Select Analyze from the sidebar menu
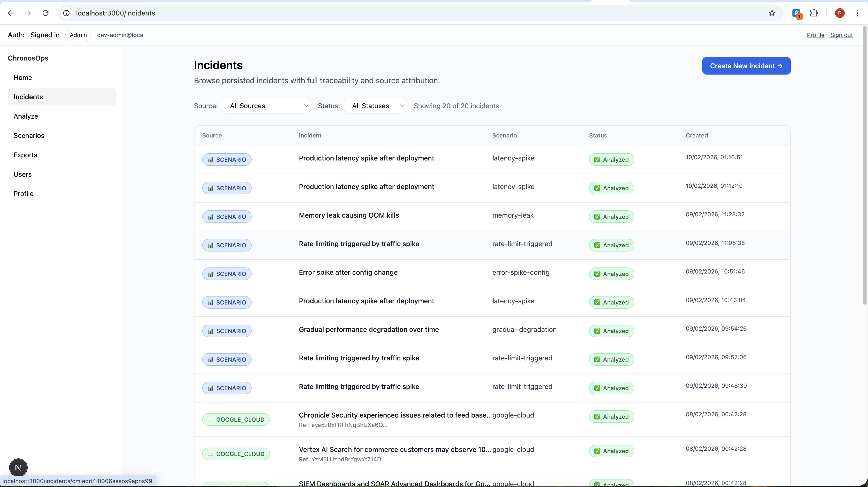Viewport: 868px width, 487px height. pos(26,116)
